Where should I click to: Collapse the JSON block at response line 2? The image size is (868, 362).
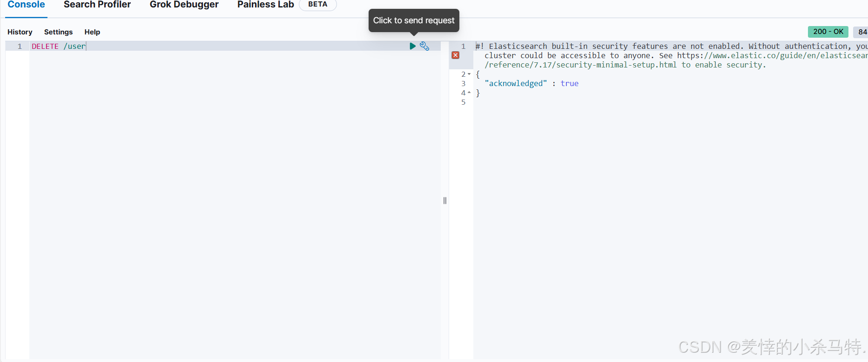coord(469,74)
